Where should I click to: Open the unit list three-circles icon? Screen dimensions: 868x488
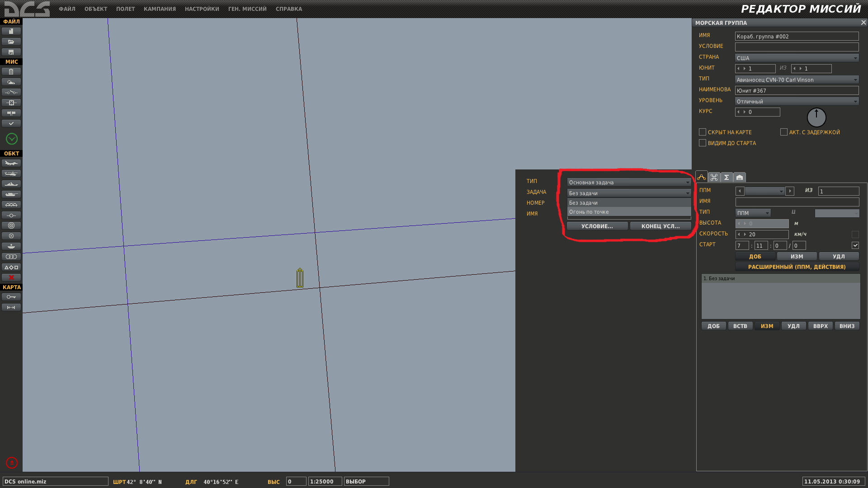click(x=11, y=257)
